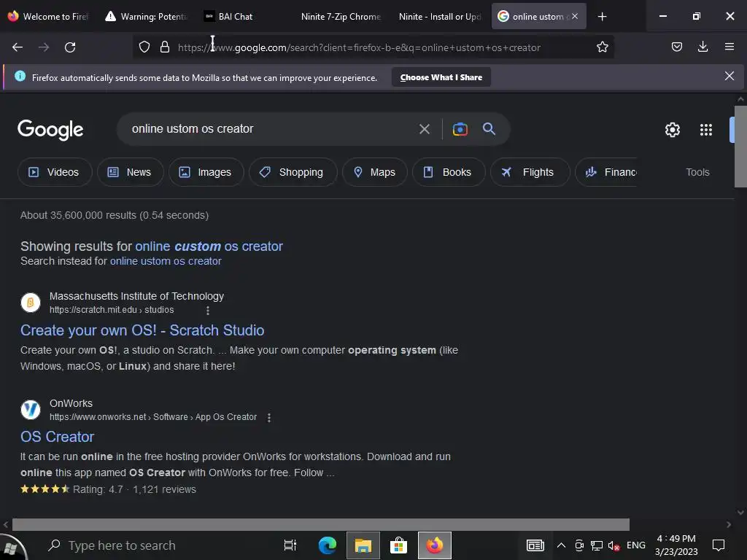
Task: Switch to BAI Chat tab
Action: coord(243,17)
